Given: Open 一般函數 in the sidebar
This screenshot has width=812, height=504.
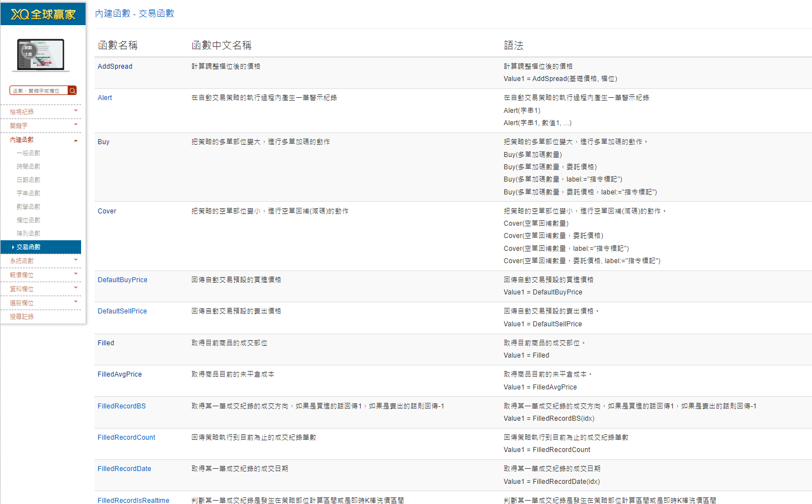Looking at the screenshot, I should [29, 153].
